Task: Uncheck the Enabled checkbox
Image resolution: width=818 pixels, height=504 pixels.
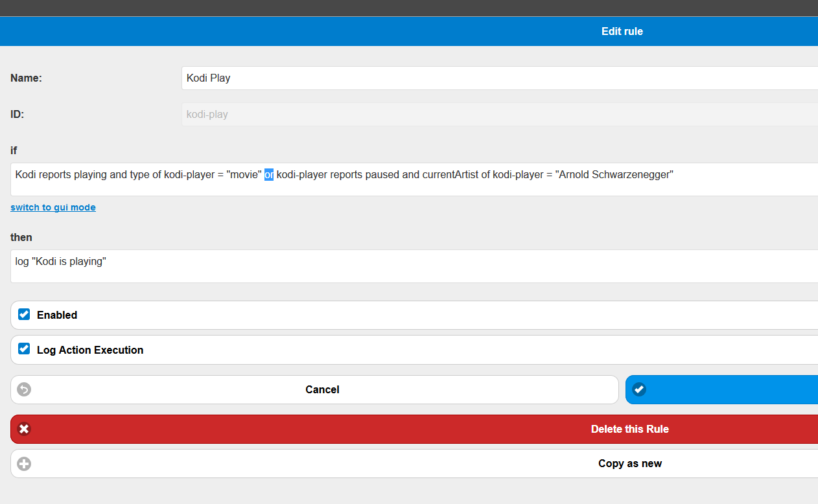Action: (x=24, y=314)
